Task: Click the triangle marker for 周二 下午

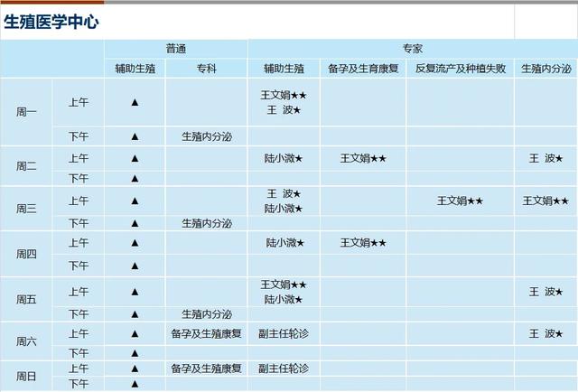Action: 135,179
